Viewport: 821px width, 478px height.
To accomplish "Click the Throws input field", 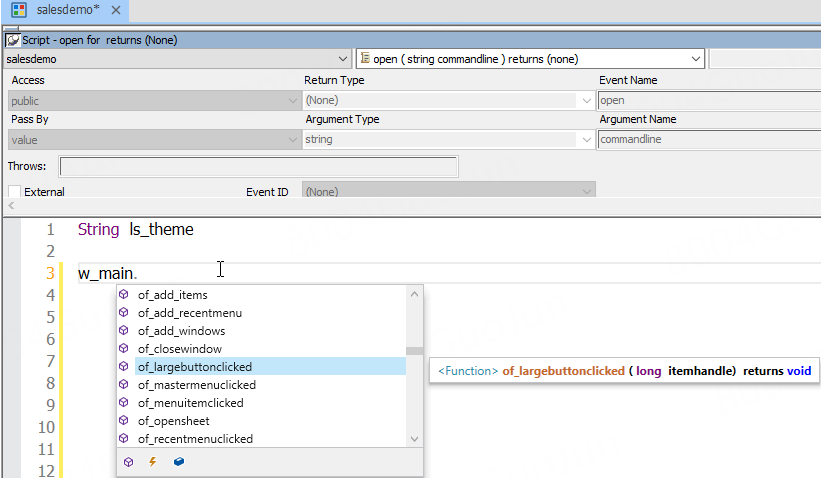I will (x=258, y=166).
